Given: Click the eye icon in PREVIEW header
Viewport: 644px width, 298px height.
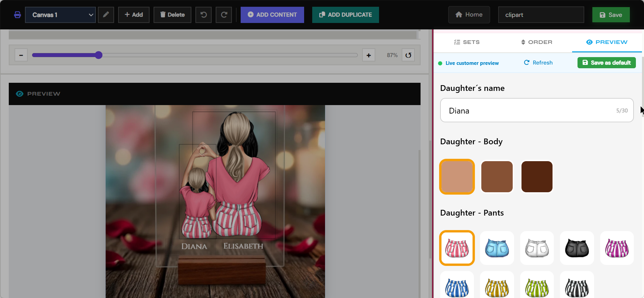Looking at the screenshot, I should (20, 94).
